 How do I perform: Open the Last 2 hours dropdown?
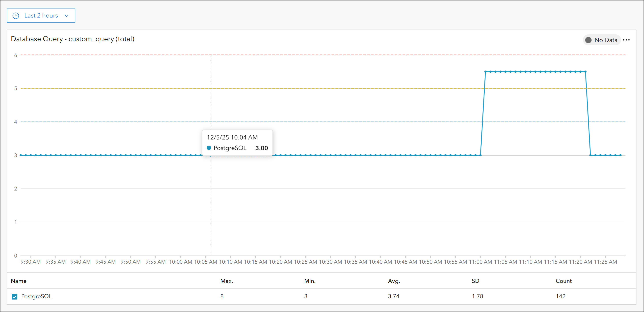41,16
